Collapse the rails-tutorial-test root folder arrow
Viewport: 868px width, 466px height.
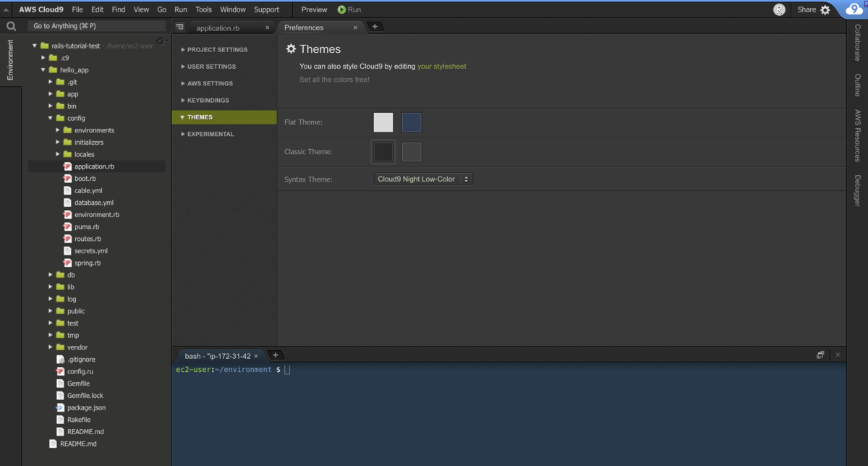(x=35, y=46)
